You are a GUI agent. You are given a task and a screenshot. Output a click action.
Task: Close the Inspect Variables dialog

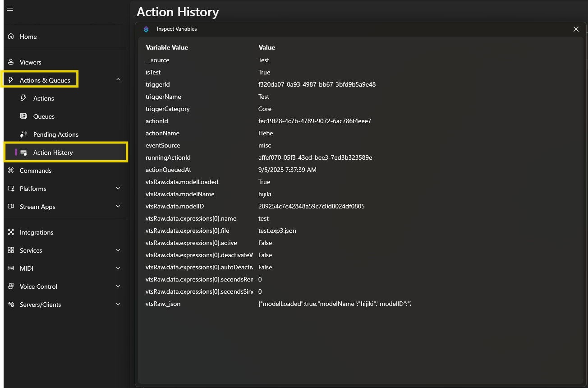pos(576,29)
